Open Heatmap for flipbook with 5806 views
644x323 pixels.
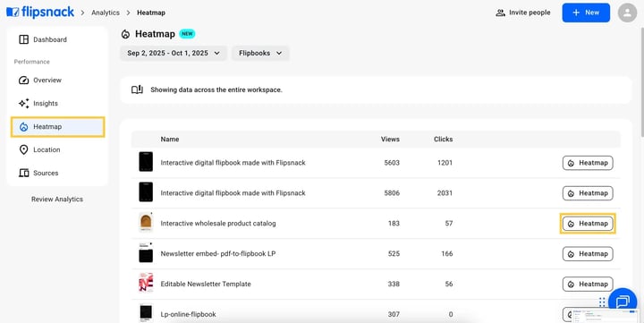tap(588, 193)
